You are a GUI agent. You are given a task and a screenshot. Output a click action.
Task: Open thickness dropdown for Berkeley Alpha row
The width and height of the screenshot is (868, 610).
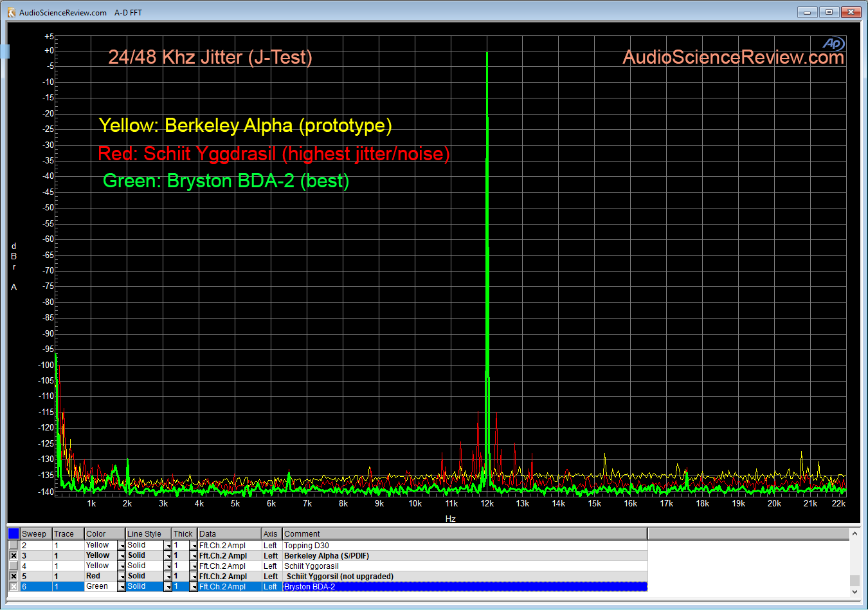click(x=194, y=556)
